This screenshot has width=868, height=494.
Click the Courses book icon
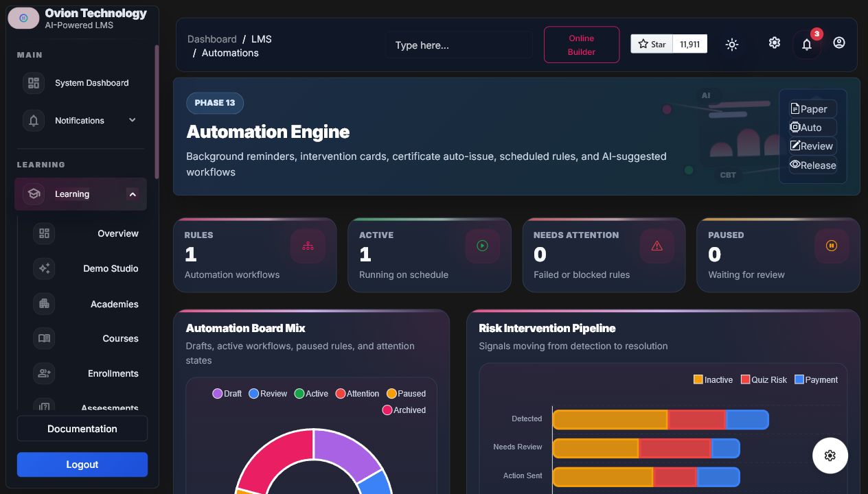pos(44,338)
